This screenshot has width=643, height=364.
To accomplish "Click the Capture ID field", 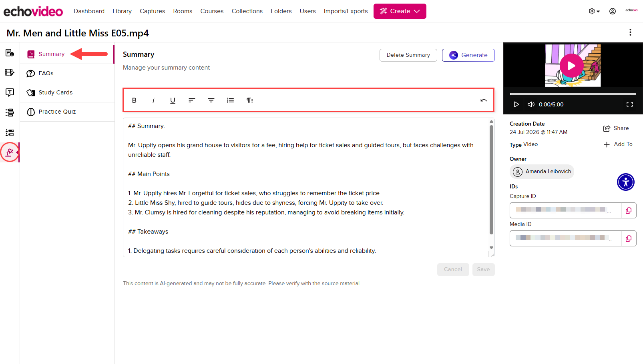I will 565,210.
